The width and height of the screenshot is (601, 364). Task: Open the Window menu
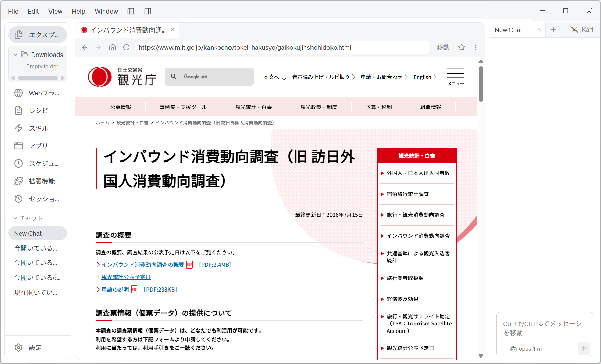(x=106, y=11)
